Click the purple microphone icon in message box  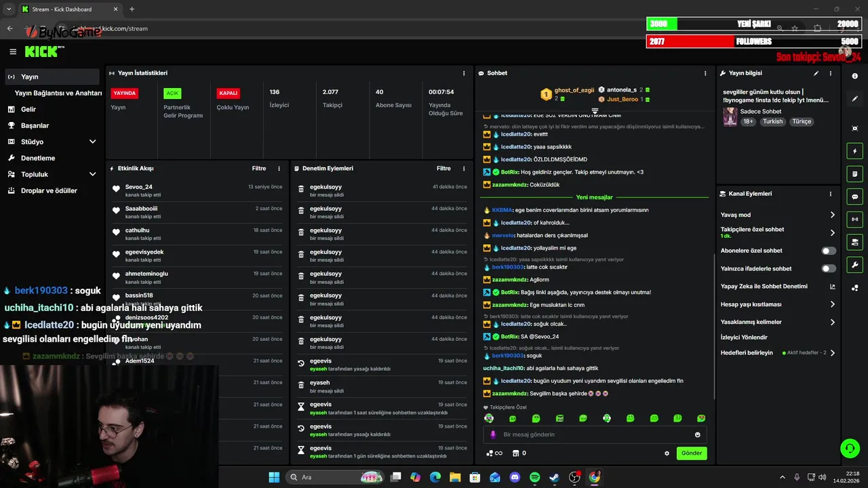click(x=493, y=434)
